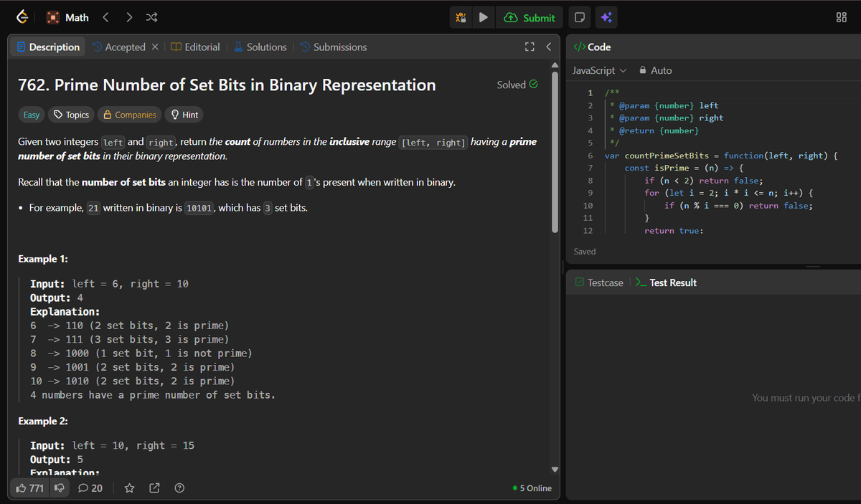Screen dimensions: 861x504
Task: Share the problem link icon
Action: pyautogui.click(x=154, y=488)
